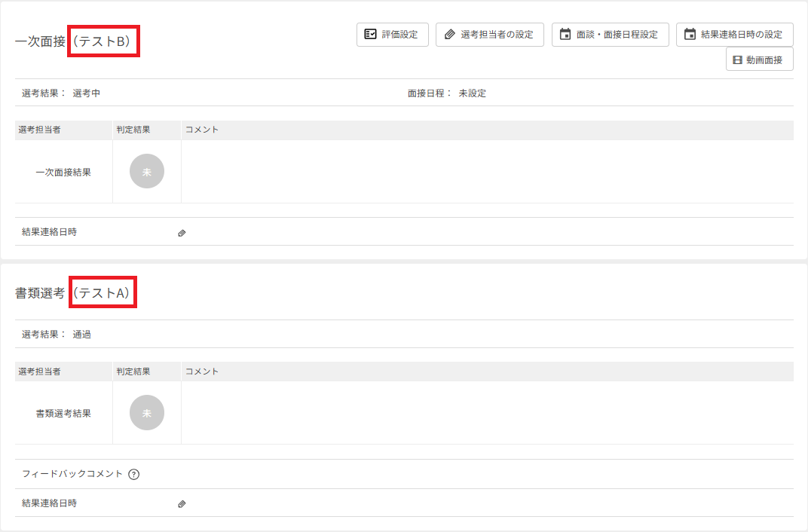Click the (テストA) label
Screen dimensions: 808x532
pos(103,292)
